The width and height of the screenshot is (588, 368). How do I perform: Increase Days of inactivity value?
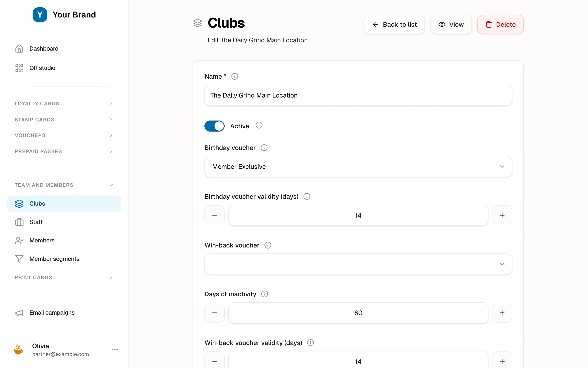coord(502,313)
